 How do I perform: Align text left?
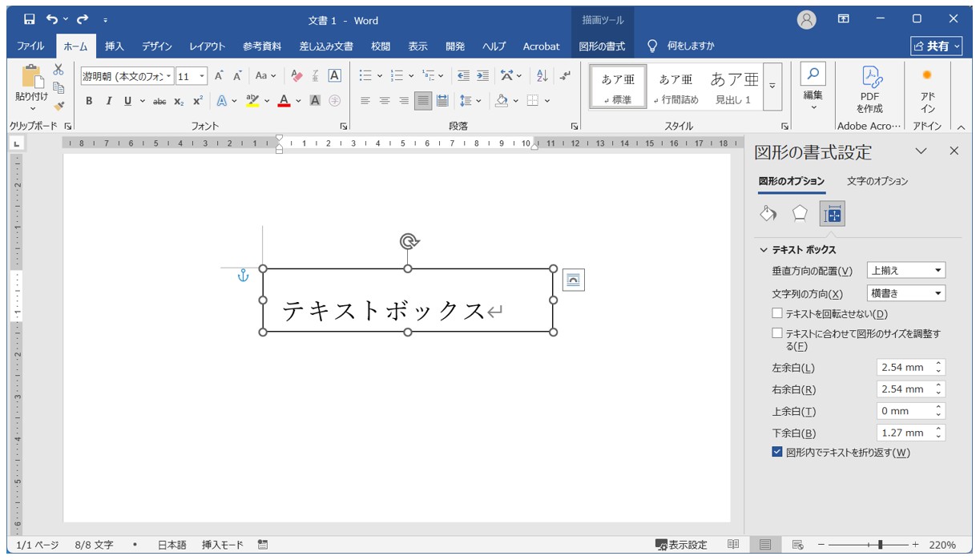365,101
